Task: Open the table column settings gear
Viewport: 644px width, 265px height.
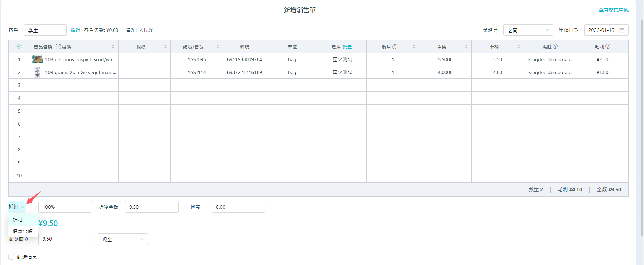Action: point(19,47)
